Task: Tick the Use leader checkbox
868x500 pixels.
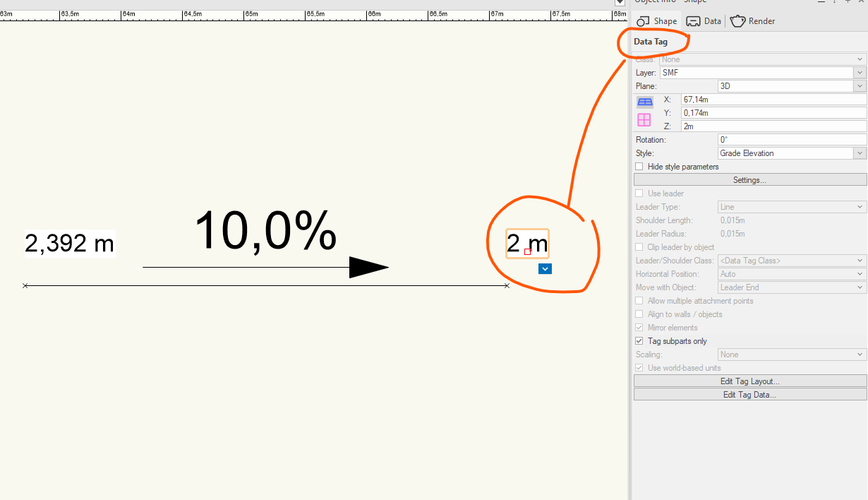Action: pos(639,194)
